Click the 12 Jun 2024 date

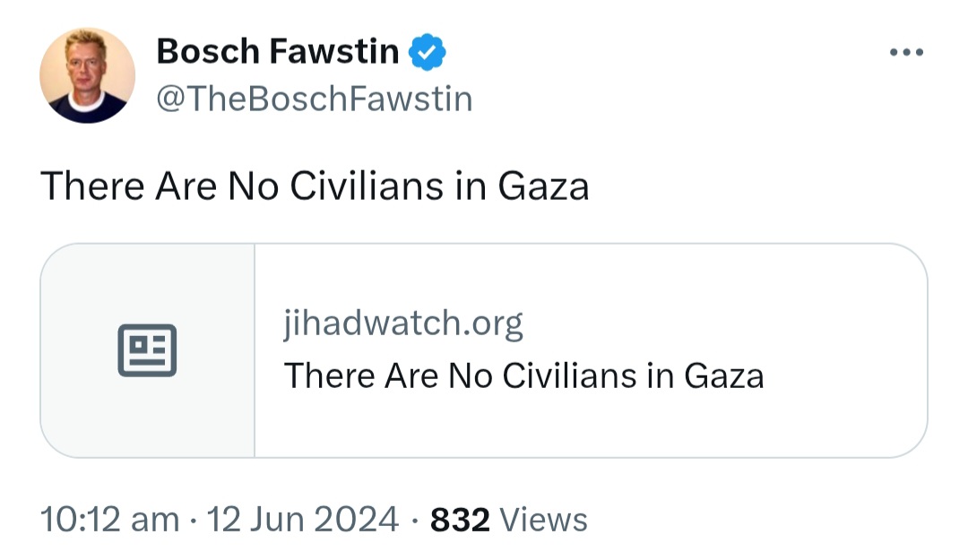[x=303, y=520]
